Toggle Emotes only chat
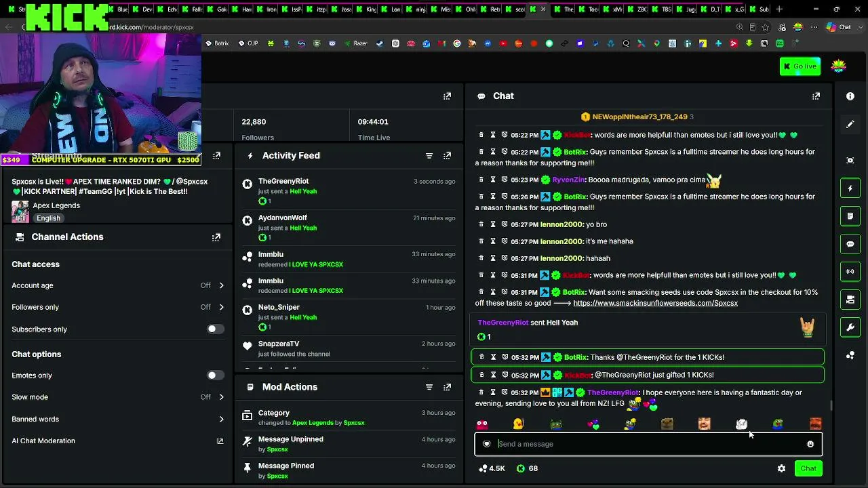Screen dimensions: 868x488 215,375
